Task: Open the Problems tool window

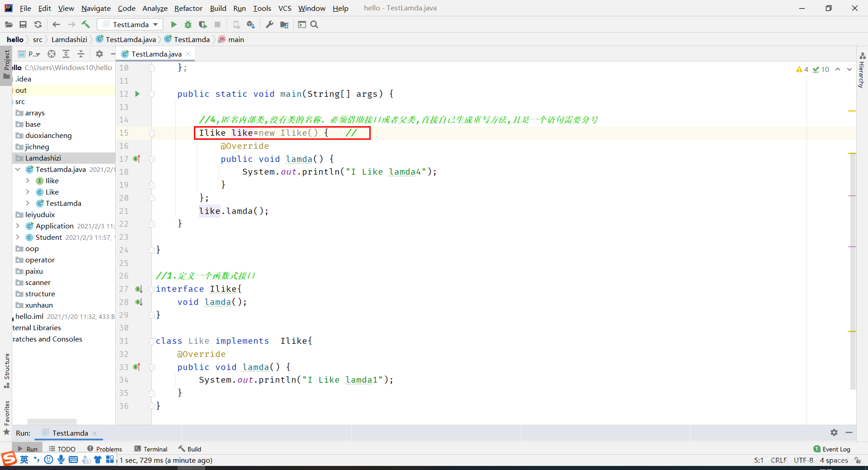Action: tap(104, 449)
